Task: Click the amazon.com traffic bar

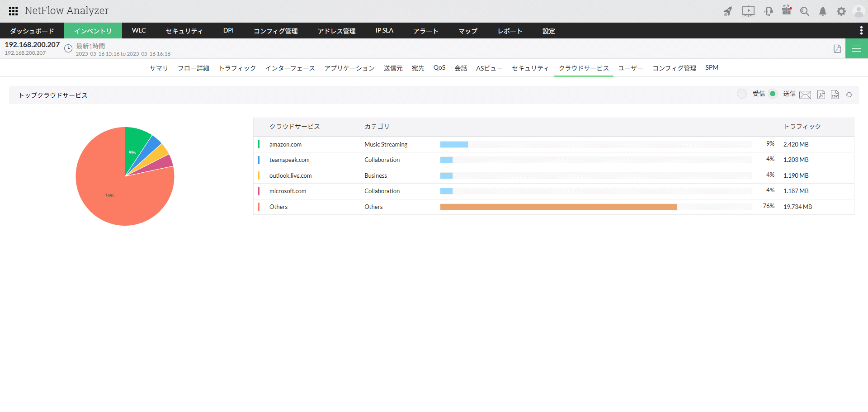Action: point(454,144)
